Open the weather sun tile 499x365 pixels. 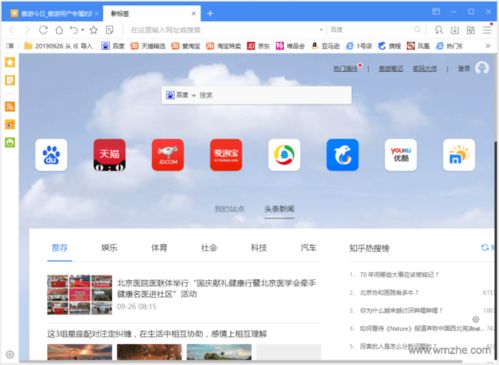pyautogui.click(x=459, y=155)
